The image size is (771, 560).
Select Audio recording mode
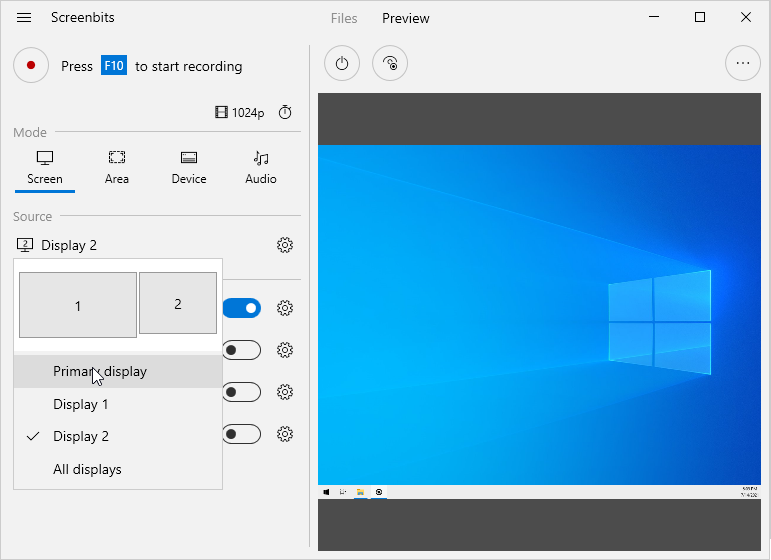(x=261, y=169)
